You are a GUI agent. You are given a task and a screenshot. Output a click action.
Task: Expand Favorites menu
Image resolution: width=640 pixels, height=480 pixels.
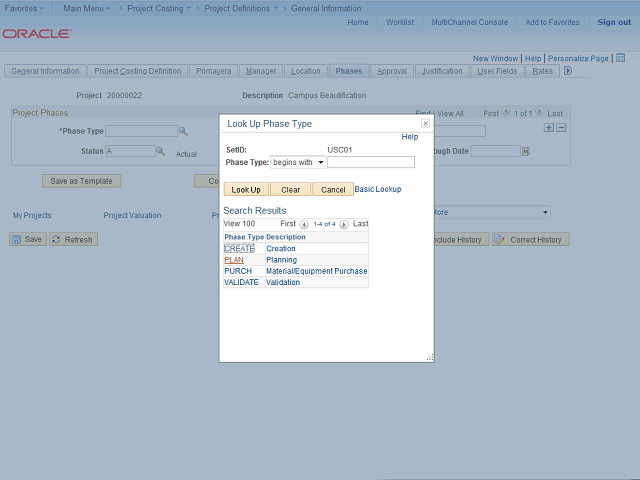pos(24,8)
